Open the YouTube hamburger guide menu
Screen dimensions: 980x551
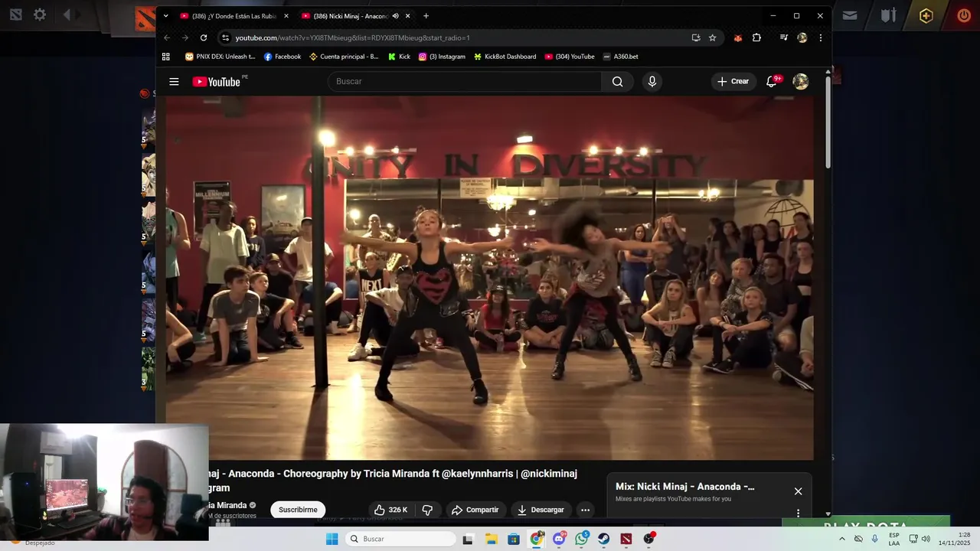[x=174, y=82]
